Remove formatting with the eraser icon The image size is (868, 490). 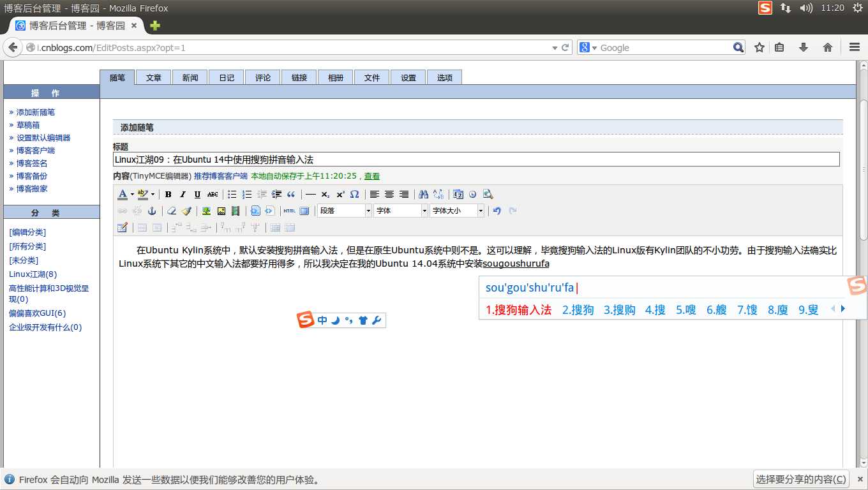coord(172,211)
